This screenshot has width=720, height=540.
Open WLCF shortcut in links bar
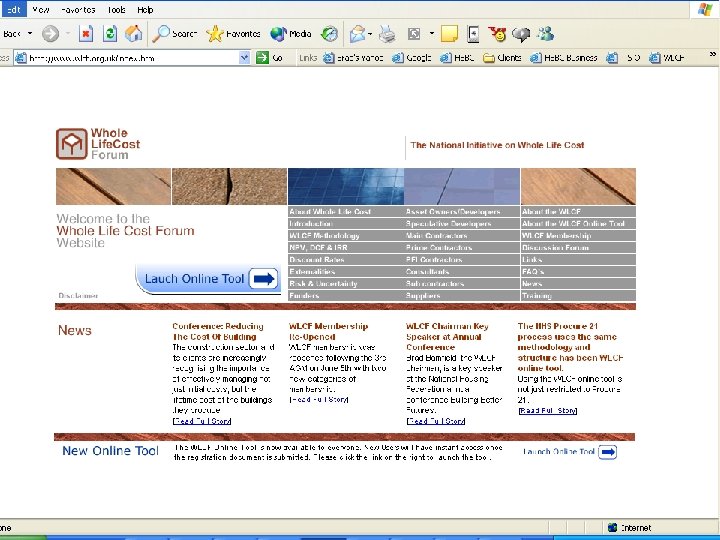click(667, 58)
